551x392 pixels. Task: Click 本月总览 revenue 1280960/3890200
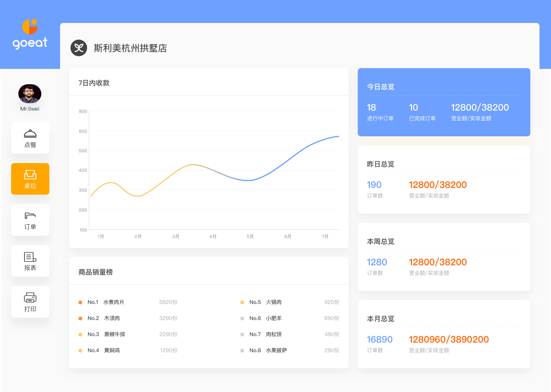click(449, 340)
